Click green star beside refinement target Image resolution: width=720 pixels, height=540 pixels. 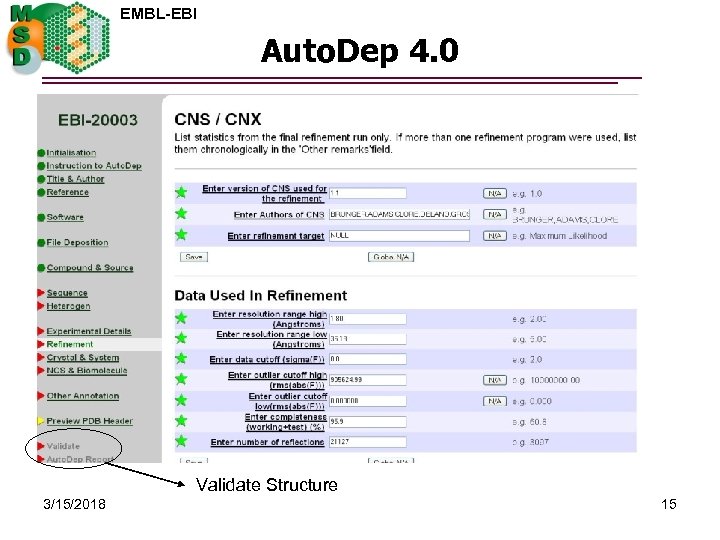(x=181, y=235)
